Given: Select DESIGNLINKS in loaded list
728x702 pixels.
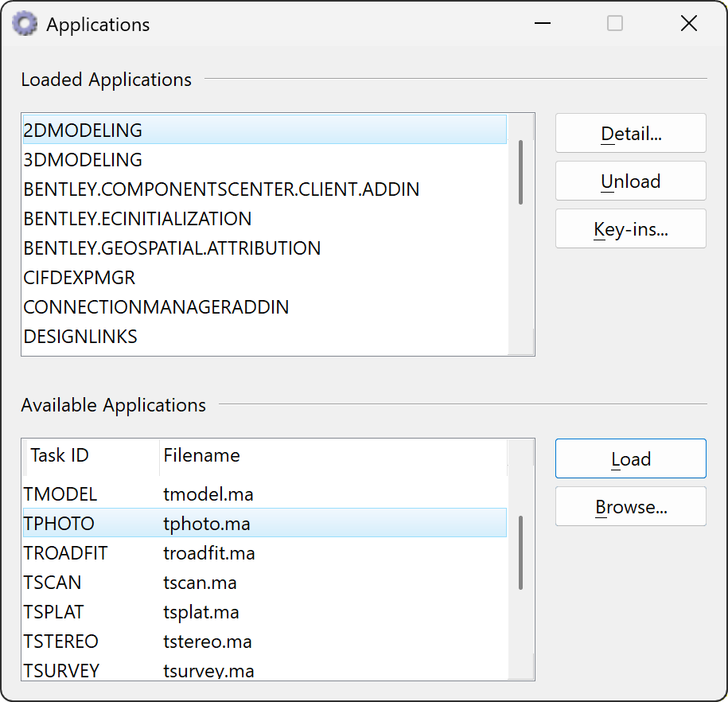Looking at the screenshot, I should click(x=265, y=337).
